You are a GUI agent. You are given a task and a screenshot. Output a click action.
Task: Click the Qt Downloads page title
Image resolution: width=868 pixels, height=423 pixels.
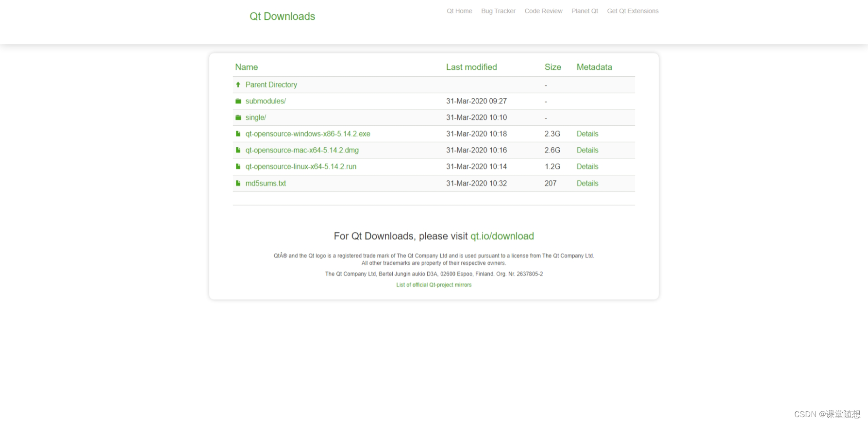[x=282, y=17]
